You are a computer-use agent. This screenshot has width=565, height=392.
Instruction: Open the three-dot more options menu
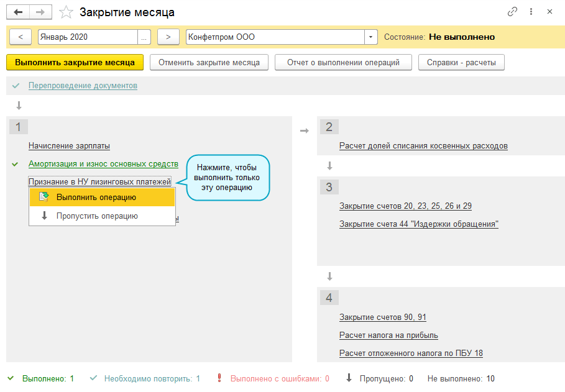pos(531,12)
